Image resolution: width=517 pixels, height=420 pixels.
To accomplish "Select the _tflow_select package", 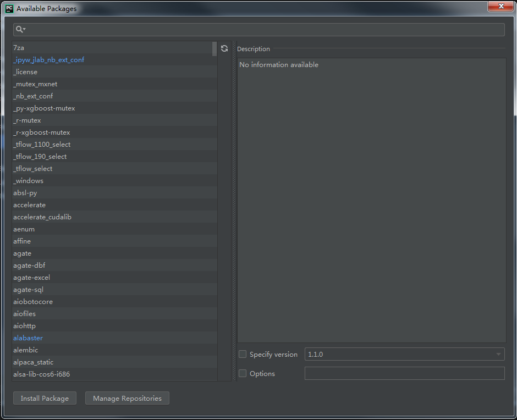I will click(114, 168).
